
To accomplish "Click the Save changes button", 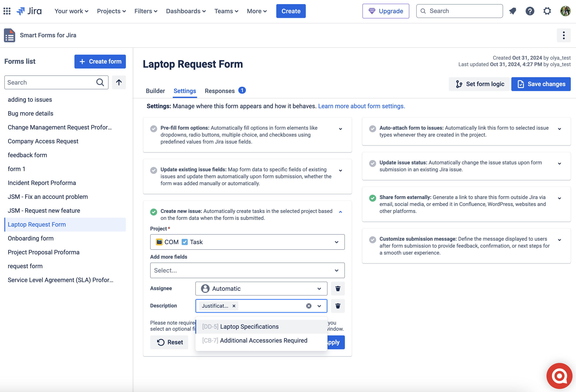I will [x=541, y=84].
